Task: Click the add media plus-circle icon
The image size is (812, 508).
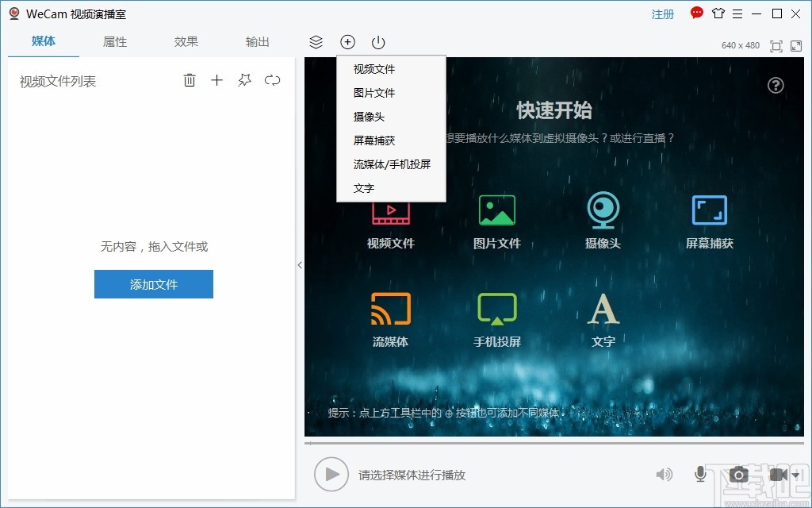Action: [347, 42]
